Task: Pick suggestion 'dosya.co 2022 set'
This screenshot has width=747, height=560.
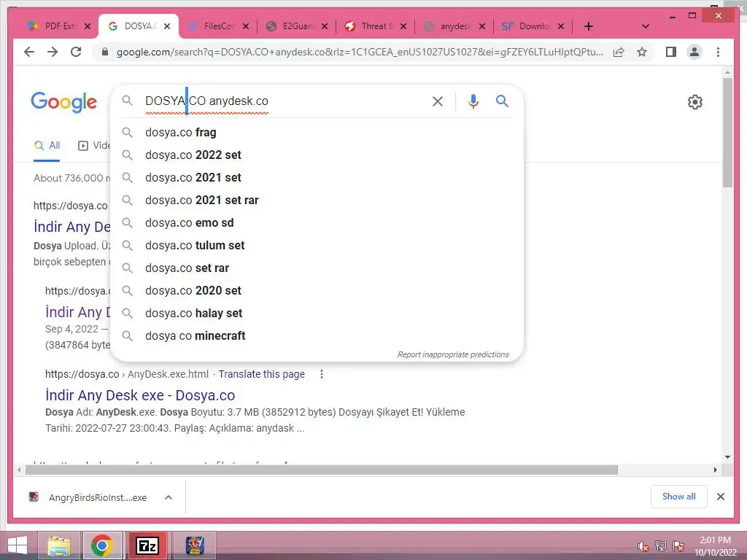Action: coord(317,155)
